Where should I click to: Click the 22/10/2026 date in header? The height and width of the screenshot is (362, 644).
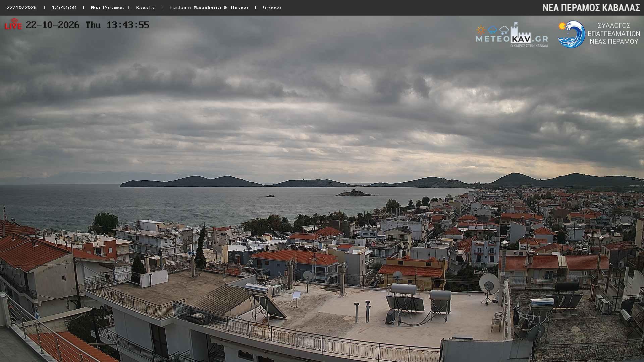click(21, 7)
